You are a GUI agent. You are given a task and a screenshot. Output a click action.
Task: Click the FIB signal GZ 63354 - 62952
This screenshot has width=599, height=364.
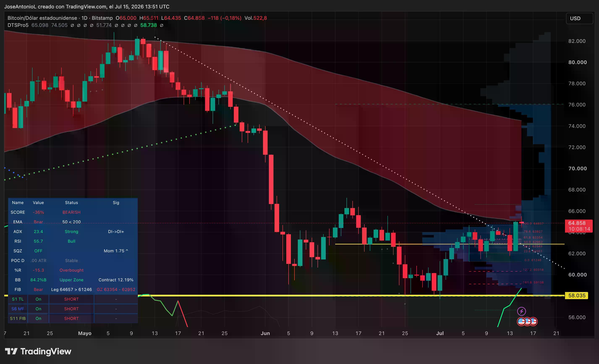[x=116, y=290]
